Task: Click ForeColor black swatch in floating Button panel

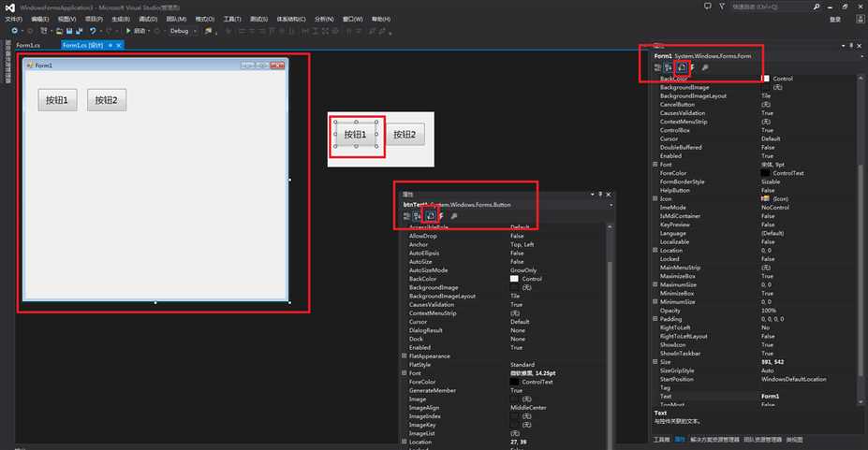Action: pyautogui.click(x=514, y=382)
